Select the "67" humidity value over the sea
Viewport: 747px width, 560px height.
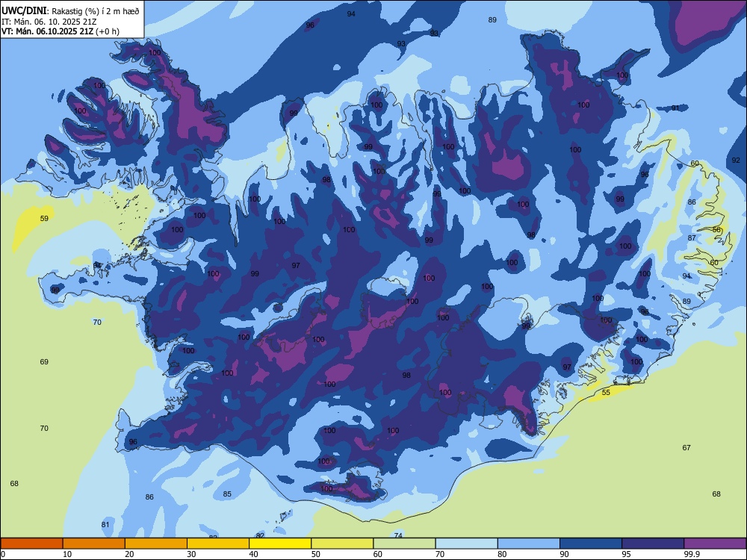[x=686, y=447]
